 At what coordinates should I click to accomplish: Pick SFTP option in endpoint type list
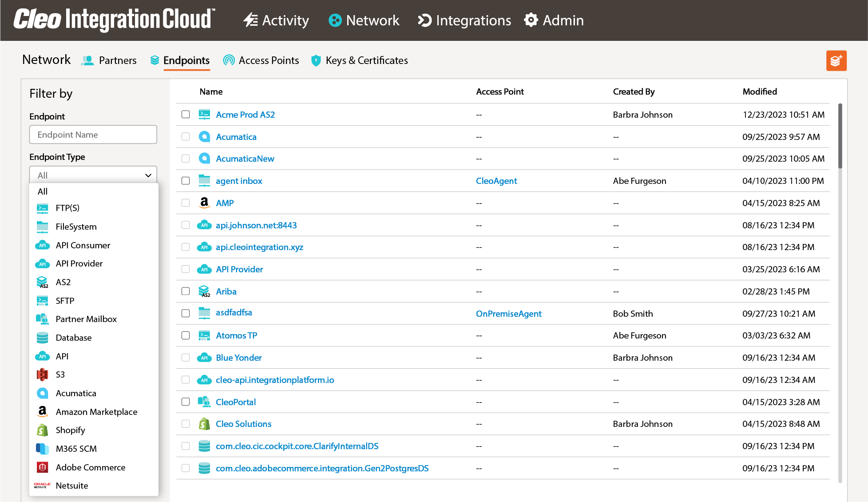(65, 301)
